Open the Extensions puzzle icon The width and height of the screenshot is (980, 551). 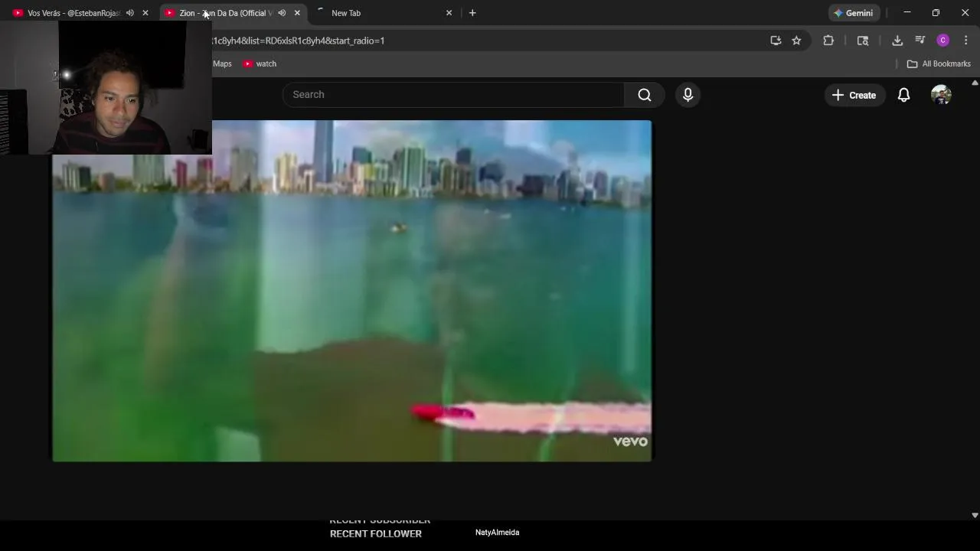828,41
